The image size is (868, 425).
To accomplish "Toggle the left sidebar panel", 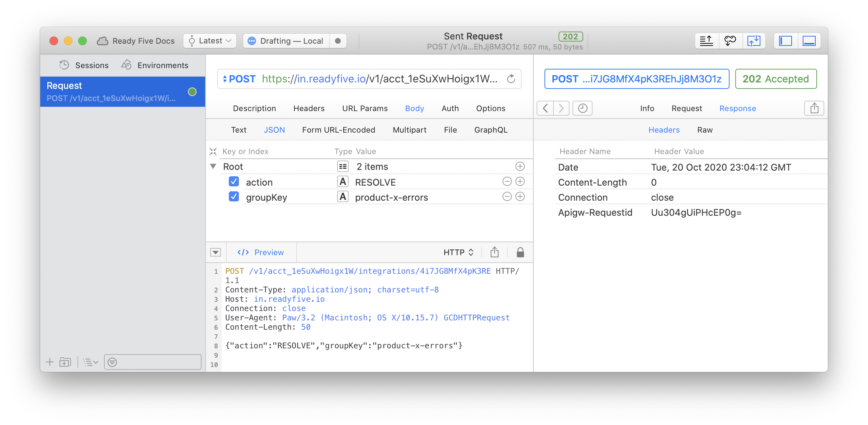I will point(786,41).
